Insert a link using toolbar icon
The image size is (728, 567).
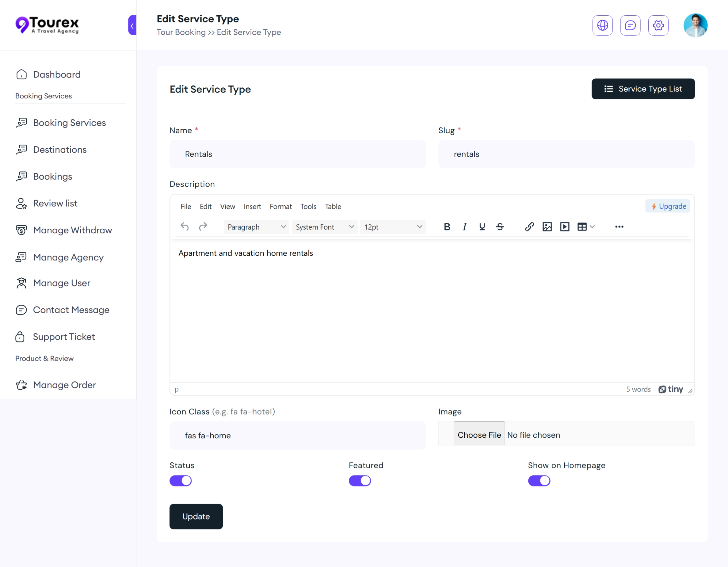(x=529, y=227)
